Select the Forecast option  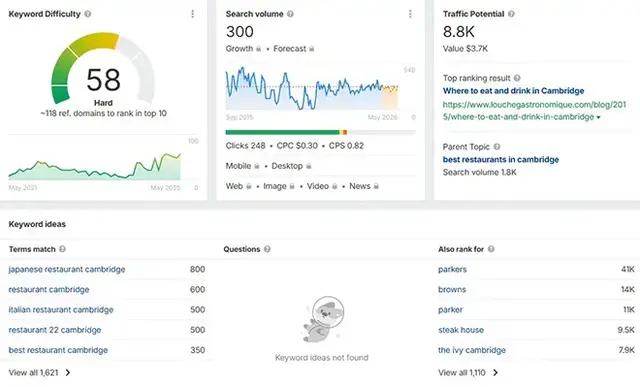tap(290, 49)
